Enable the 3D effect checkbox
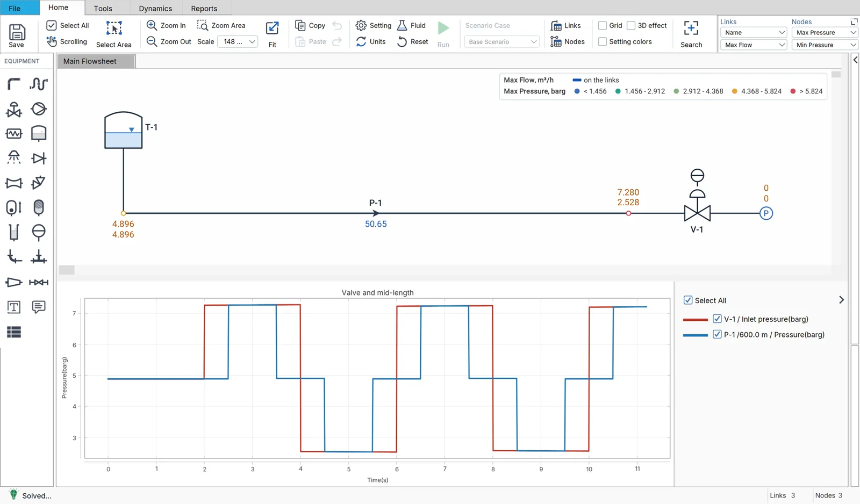 631,25
